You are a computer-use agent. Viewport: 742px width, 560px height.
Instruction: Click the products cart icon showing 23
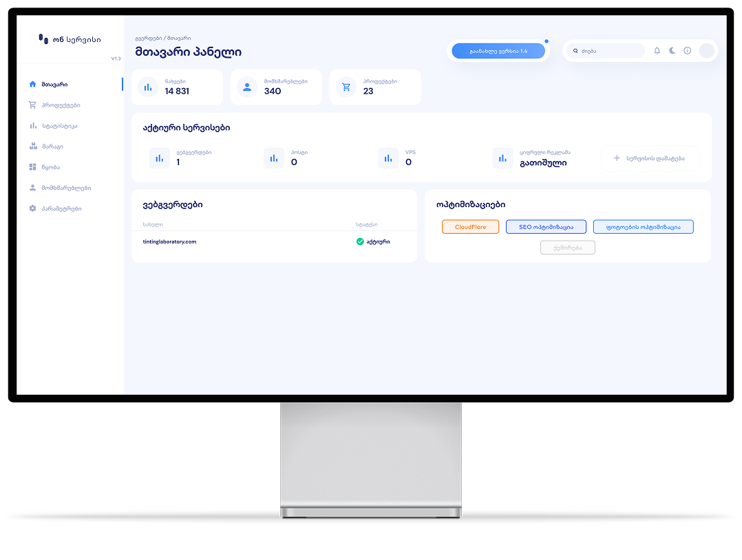coord(346,87)
